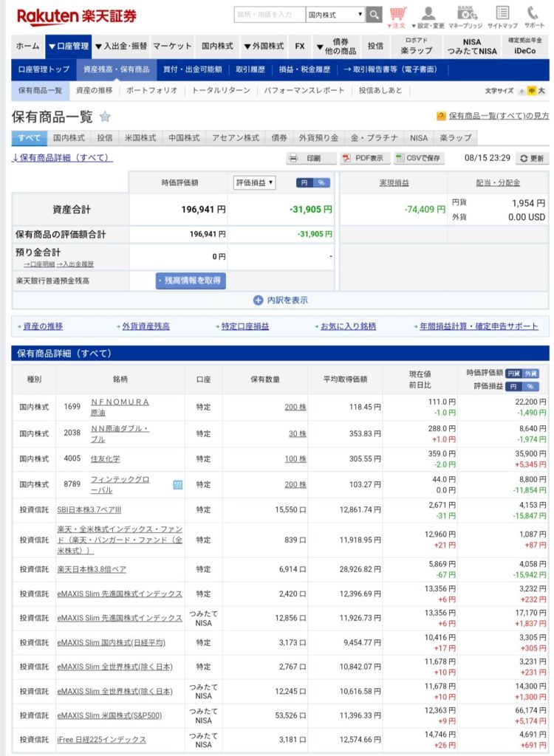Viewport: 554px width, 756px height.
Task: Click the calendar icon next to フィンテックグローバル
Action: click(177, 484)
